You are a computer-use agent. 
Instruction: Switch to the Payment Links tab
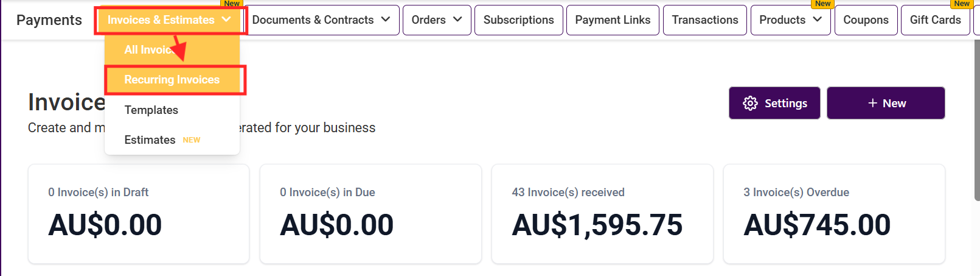click(x=613, y=20)
